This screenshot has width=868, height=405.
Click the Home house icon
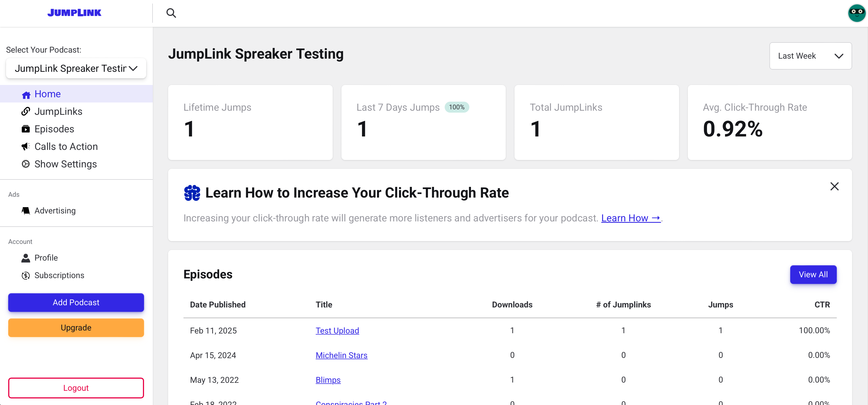[25, 94]
